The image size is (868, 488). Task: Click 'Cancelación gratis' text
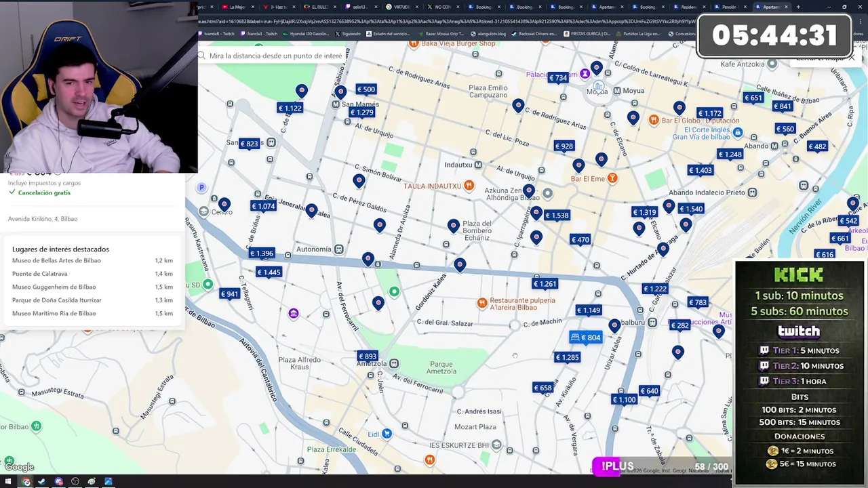point(44,192)
